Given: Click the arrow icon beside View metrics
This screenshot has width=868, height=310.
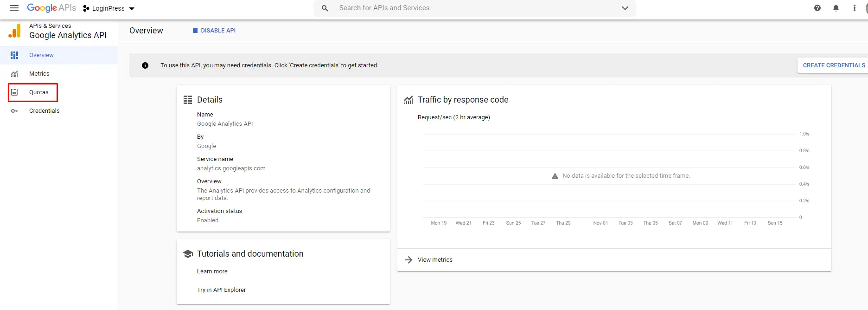Looking at the screenshot, I should (408, 260).
